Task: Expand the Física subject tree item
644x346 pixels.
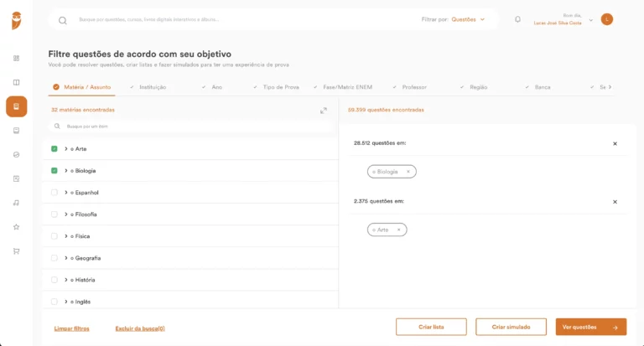Action: click(x=66, y=236)
